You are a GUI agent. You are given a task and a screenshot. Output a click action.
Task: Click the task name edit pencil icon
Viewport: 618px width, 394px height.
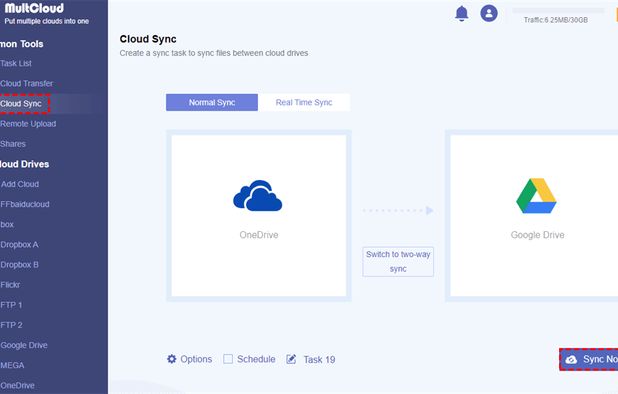(291, 359)
